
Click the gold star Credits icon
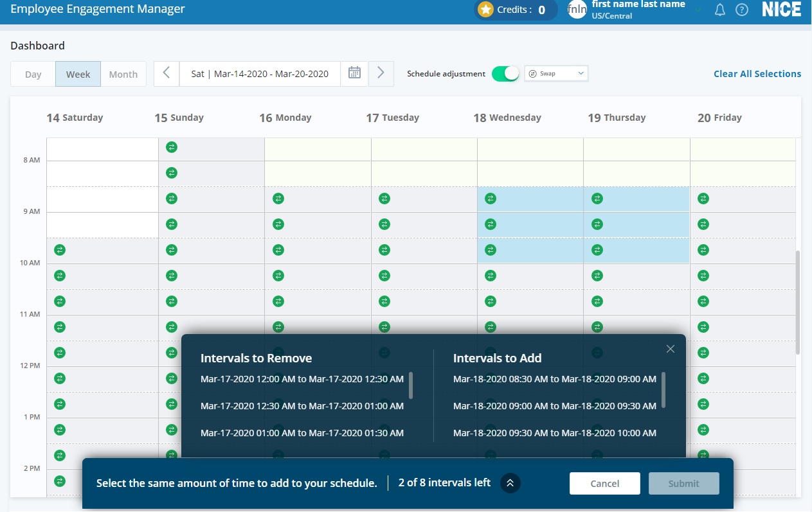pyautogui.click(x=486, y=10)
